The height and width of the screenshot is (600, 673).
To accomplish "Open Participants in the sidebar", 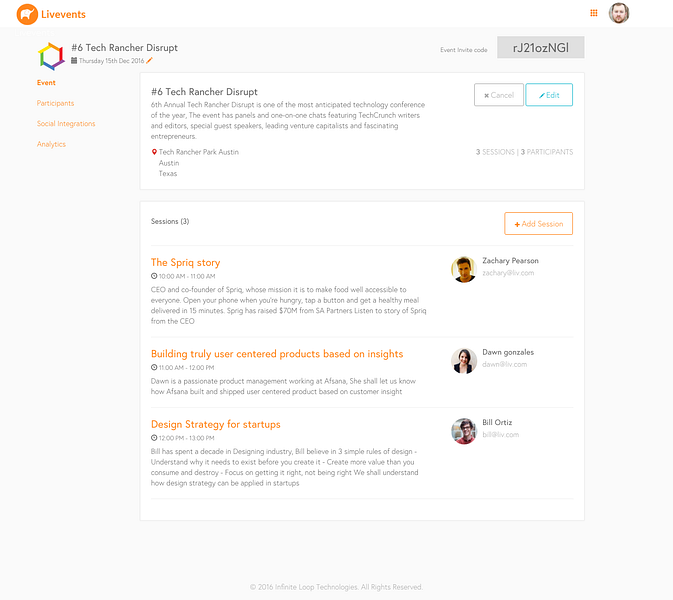I will pyautogui.click(x=55, y=103).
